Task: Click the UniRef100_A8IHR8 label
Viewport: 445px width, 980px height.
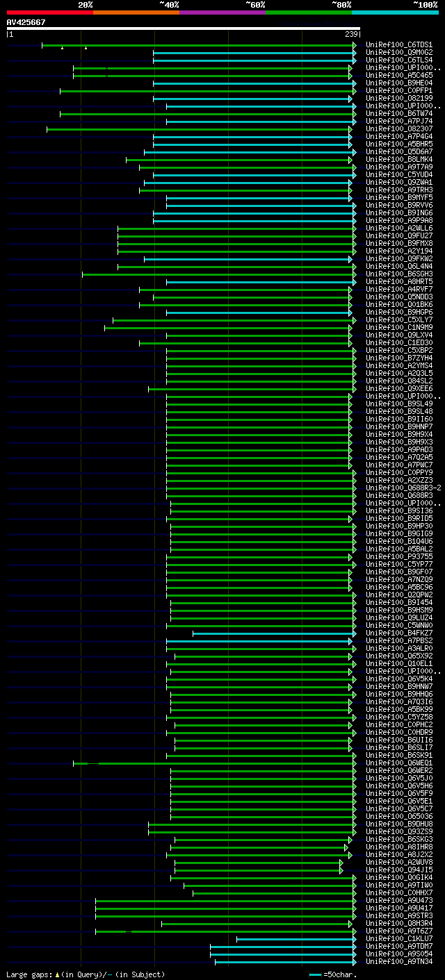Action: coord(398,847)
